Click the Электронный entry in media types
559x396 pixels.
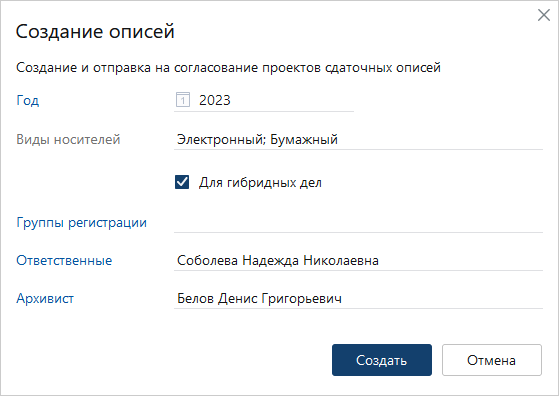tap(221, 139)
